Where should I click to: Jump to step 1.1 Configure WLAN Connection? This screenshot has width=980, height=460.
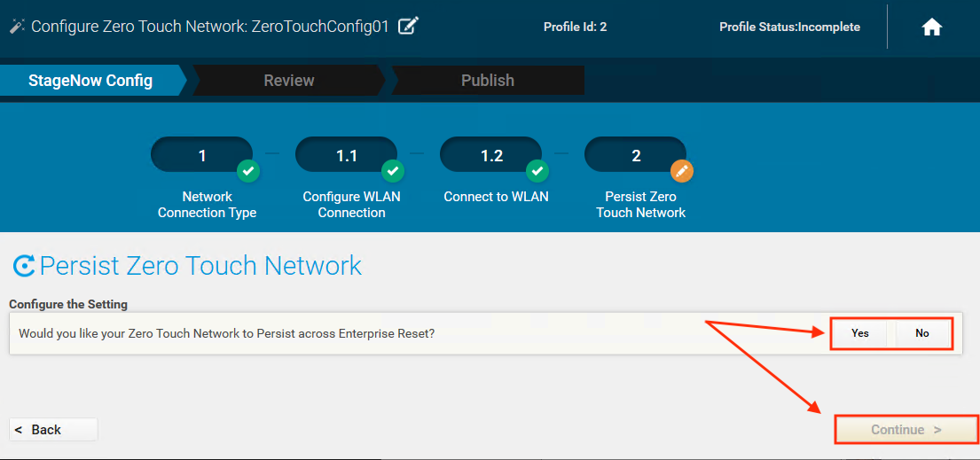tap(346, 156)
